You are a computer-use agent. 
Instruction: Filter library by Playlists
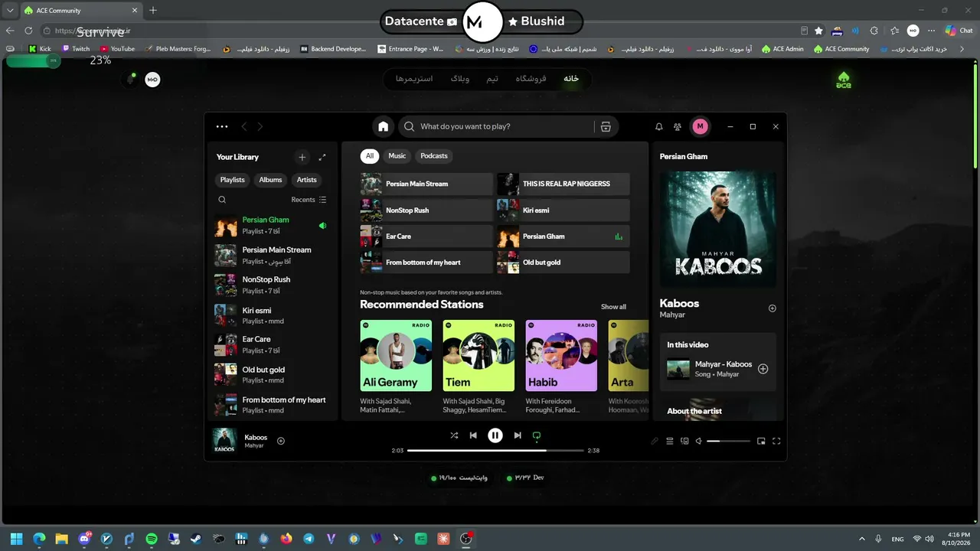point(233,180)
